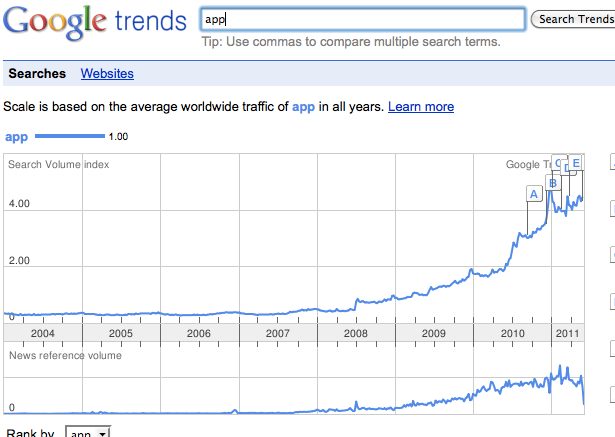The width and height of the screenshot is (615, 437).
Task: Open news flag A on the chart
Action: tap(534, 194)
